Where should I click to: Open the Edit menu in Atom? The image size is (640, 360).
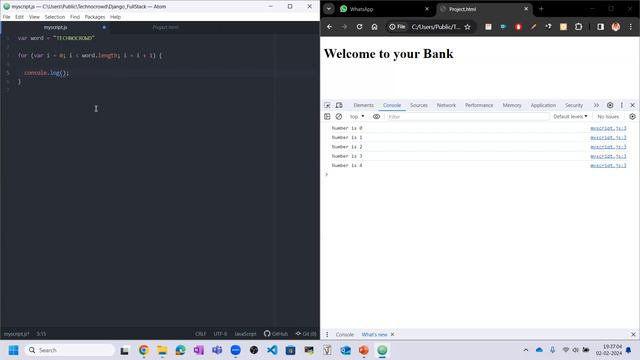pyautogui.click(x=20, y=17)
